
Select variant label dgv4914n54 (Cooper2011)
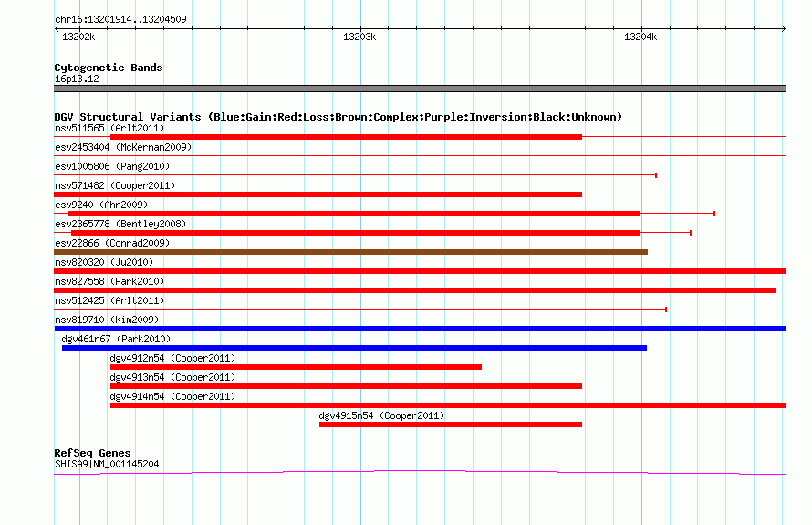pyautogui.click(x=172, y=396)
